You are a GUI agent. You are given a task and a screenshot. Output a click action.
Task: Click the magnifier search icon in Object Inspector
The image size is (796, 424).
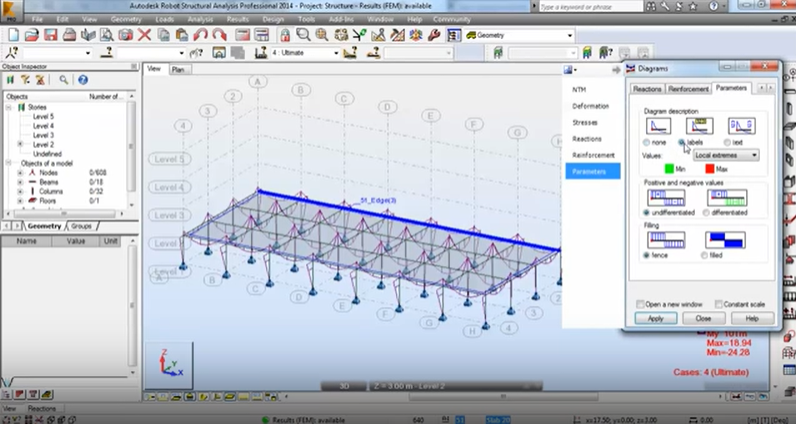pyautogui.click(x=63, y=79)
